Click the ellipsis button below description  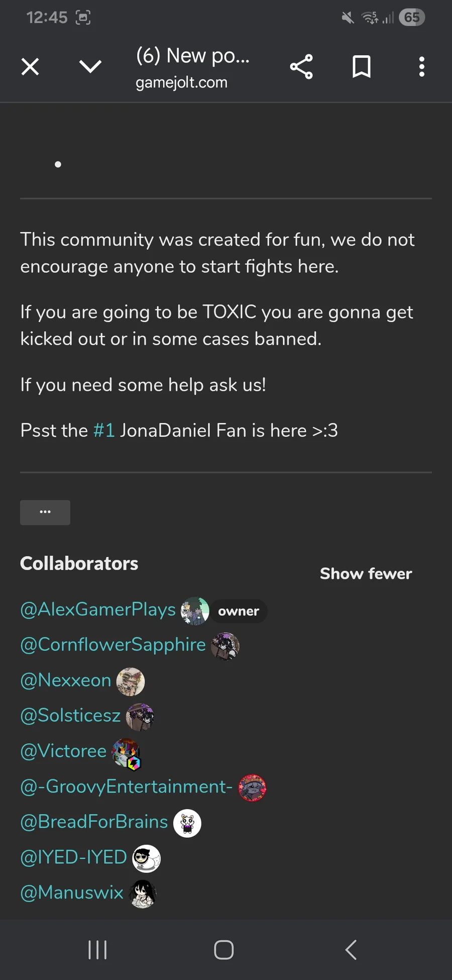pos(45,512)
